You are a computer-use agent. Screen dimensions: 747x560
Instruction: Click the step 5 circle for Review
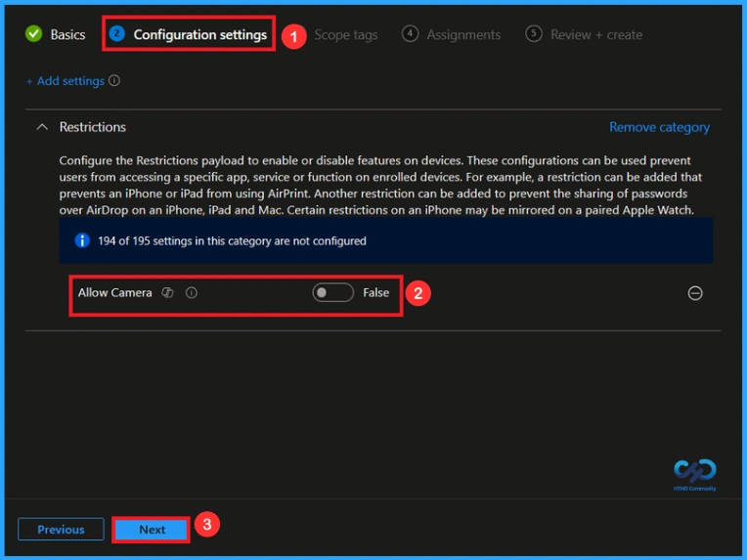click(x=534, y=34)
